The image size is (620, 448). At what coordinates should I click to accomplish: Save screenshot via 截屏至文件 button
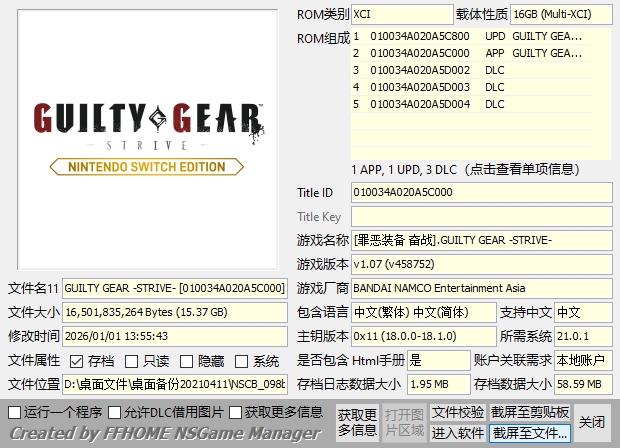click(x=530, y=433)
